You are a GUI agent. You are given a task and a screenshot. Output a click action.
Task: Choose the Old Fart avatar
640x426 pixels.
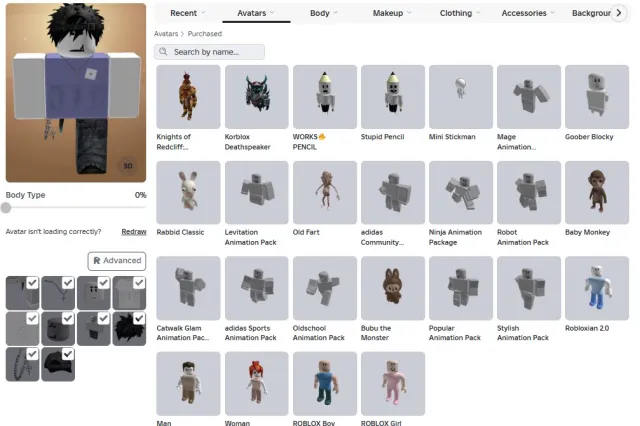tap(324, 192)
